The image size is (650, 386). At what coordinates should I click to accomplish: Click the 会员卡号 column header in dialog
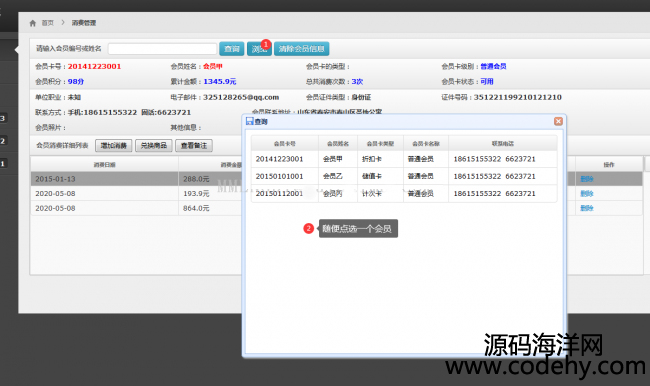[x=285, y=144]
